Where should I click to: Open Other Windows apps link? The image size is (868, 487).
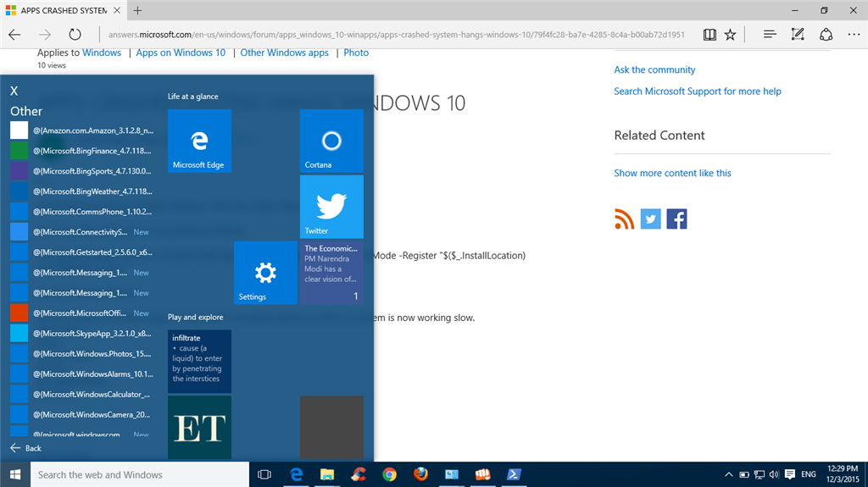point(285,53)
